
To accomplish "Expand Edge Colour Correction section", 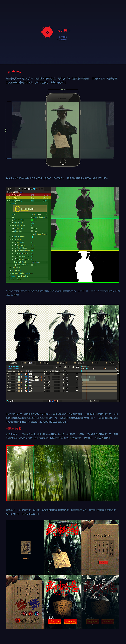I will point(10,276).
